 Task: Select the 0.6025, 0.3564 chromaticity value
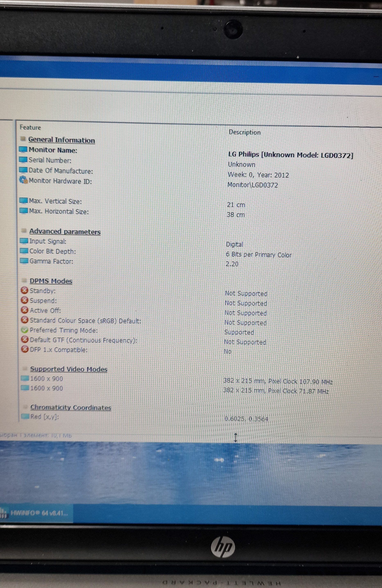click(x=246, y=419)
